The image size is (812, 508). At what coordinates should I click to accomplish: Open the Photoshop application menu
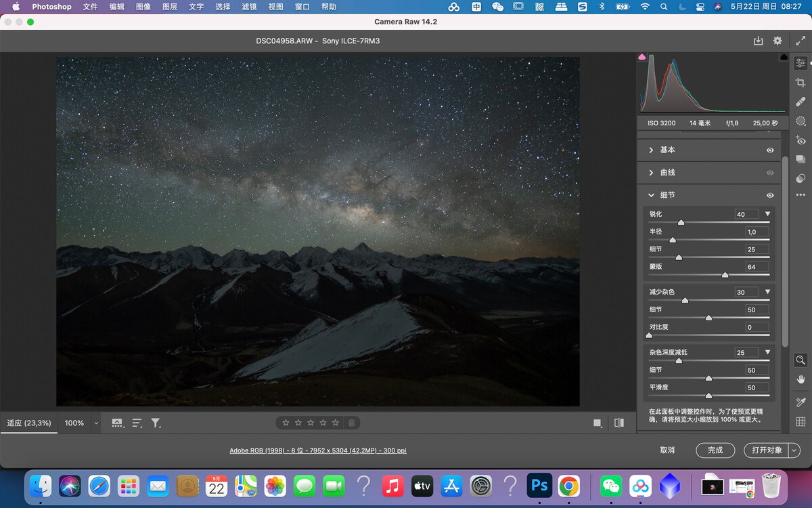[51, 7]
